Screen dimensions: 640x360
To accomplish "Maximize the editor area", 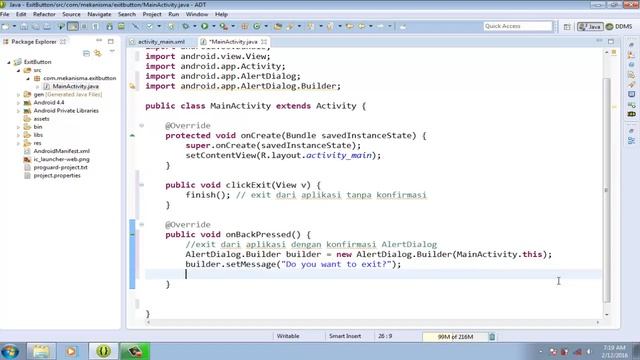I will click(x=611, y=41).
